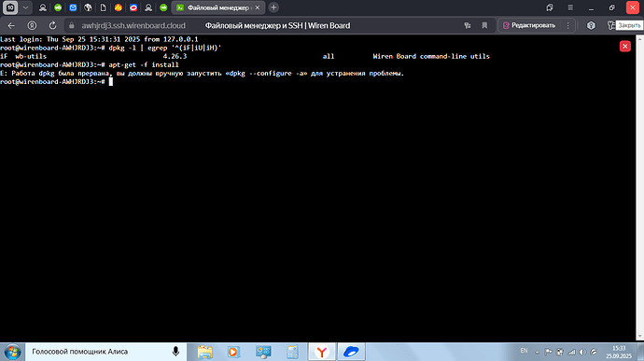Viewport: 644px width, 361px height.
Task: Expand the tab group dropdown arrow
Action: pyautogui.click(x=25, y=7)
